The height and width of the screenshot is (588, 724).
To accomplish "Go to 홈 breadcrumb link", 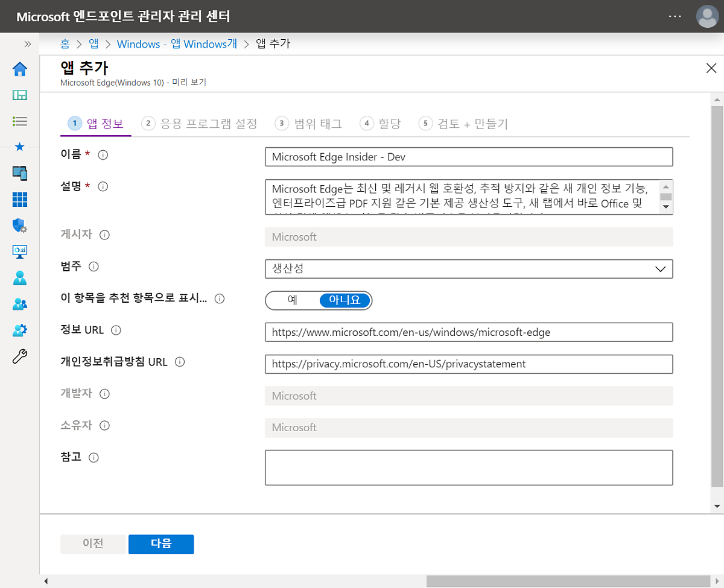I will click(65, 44).
